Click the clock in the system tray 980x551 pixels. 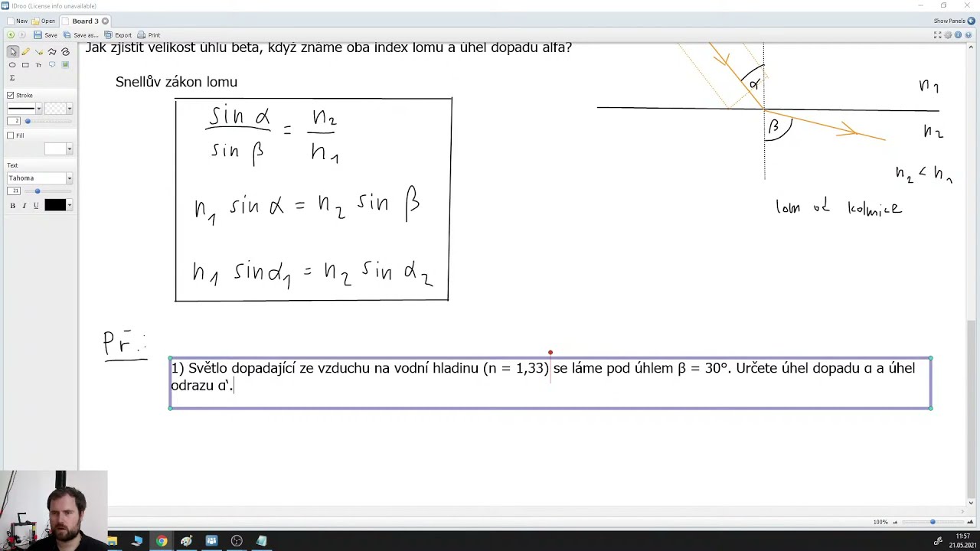[963, 541]
